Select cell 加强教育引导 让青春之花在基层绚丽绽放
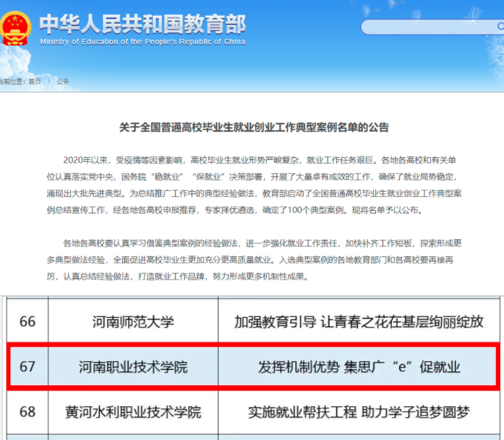504x440 pixels. click(x=359, y=321)
